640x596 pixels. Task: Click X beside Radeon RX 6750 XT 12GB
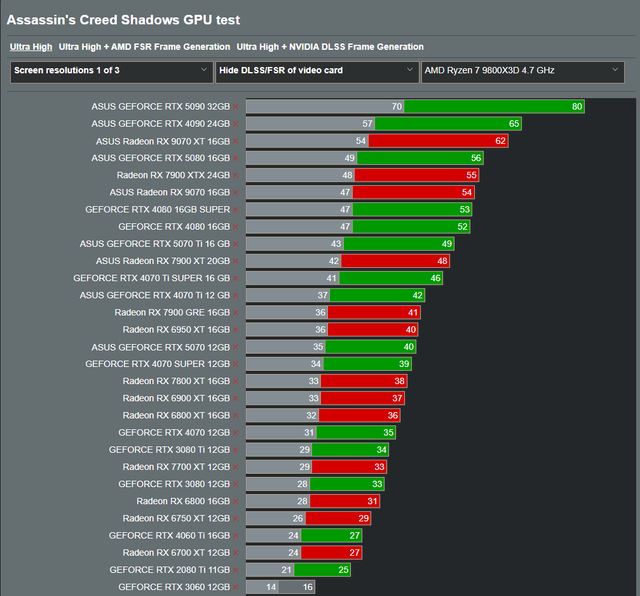(x=236, y=518)
